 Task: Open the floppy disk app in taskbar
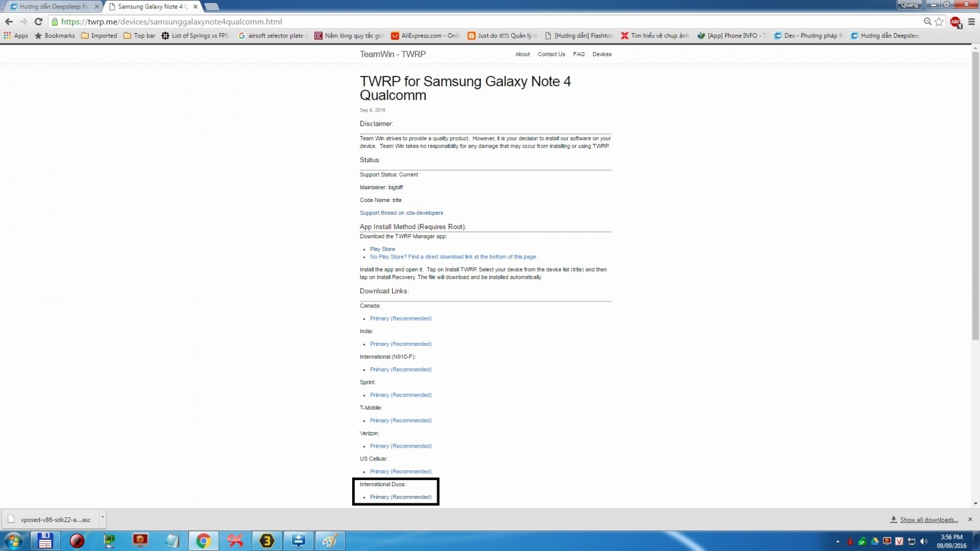pos(45,541)
